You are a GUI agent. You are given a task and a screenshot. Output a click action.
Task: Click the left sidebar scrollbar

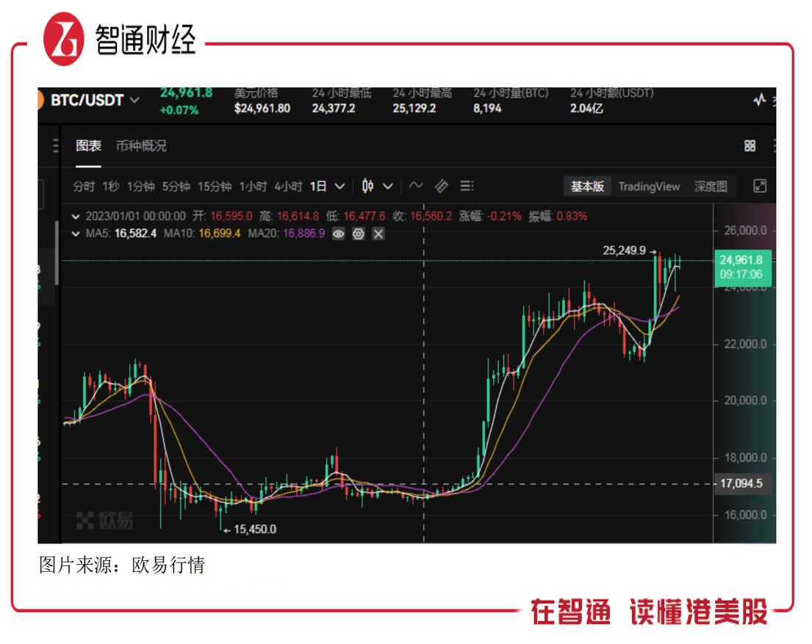pyautogui.click(x=57, y=253)
